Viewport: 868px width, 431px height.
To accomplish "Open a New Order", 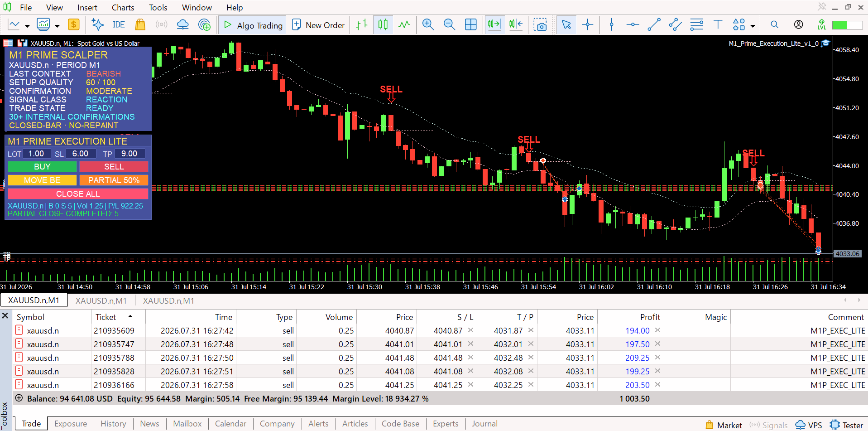I will [318, 25].
